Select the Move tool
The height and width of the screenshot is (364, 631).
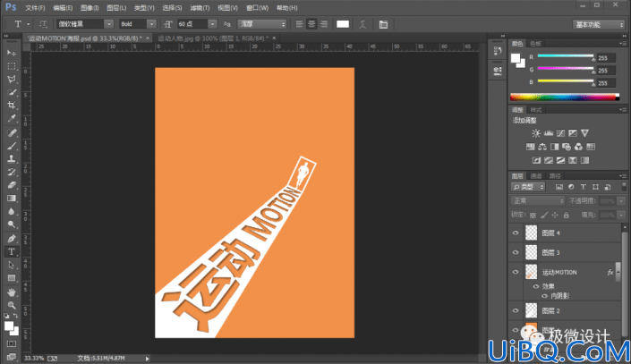12,53
